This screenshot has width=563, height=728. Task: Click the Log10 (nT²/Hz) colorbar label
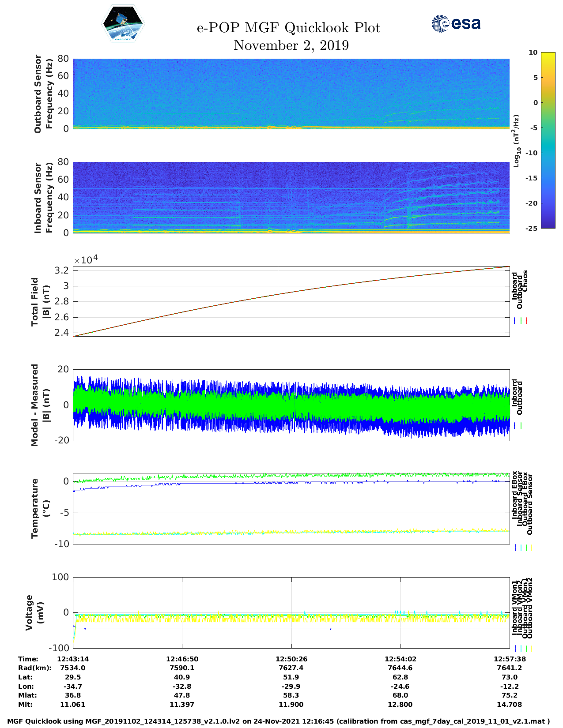click(x=516, y=141)
